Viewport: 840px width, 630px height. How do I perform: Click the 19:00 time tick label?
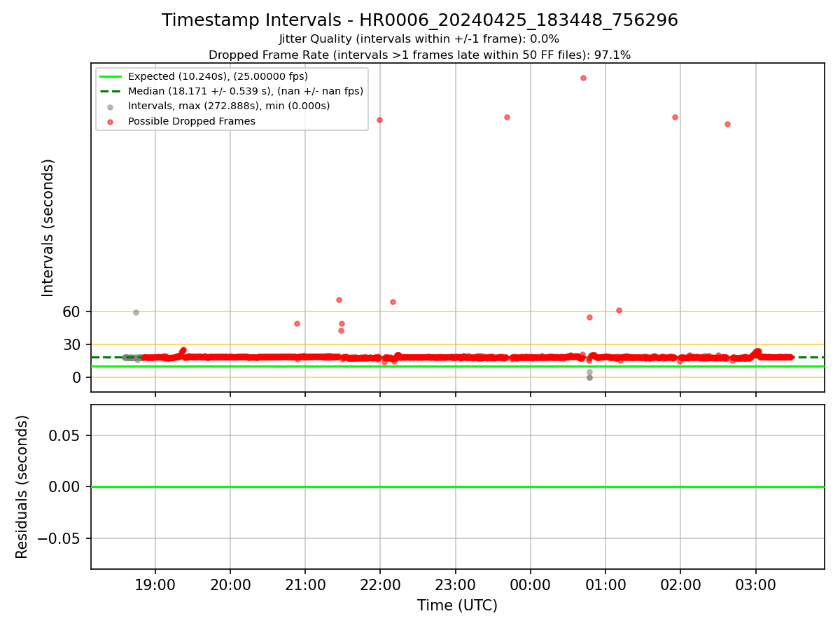tap(155, 584)
